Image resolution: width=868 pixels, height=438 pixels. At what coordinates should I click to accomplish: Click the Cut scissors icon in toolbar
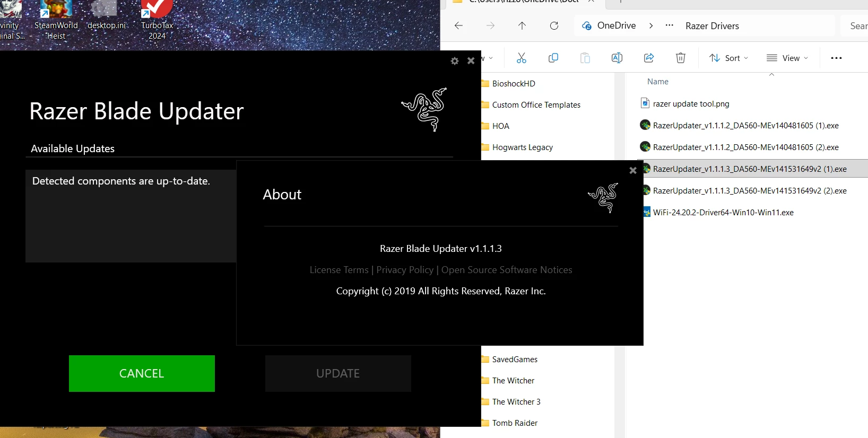point(522,58)
